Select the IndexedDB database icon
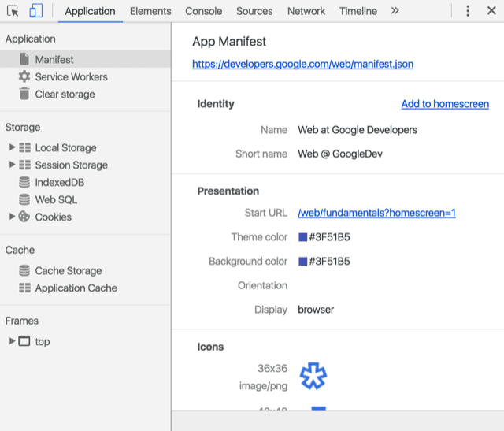504x431 pixels. click(24, 183)
